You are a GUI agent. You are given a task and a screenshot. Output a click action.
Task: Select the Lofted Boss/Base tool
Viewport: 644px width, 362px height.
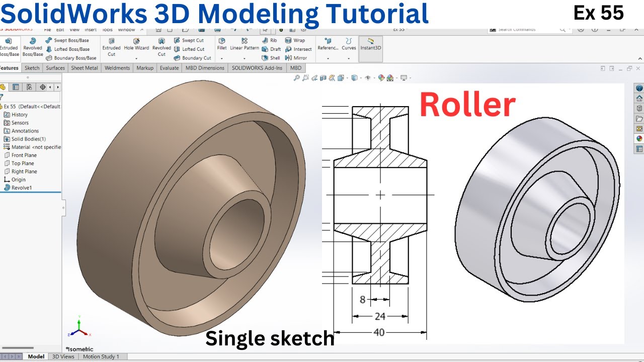67,49
